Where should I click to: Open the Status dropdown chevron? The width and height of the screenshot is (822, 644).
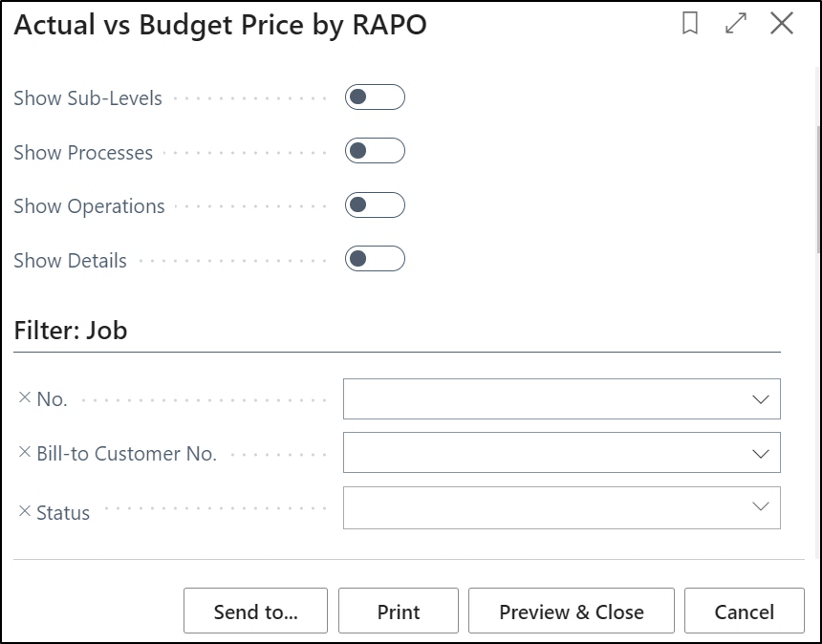(x=761, y=507)
